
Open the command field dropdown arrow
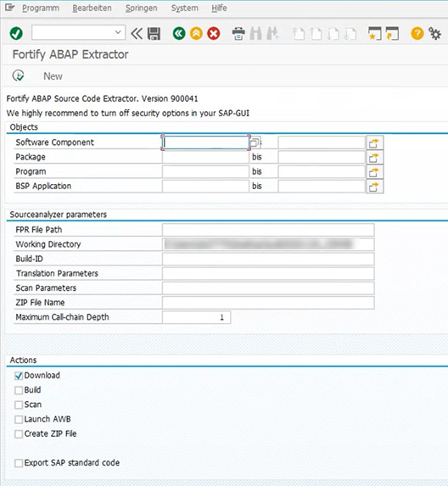click(118, 32)
